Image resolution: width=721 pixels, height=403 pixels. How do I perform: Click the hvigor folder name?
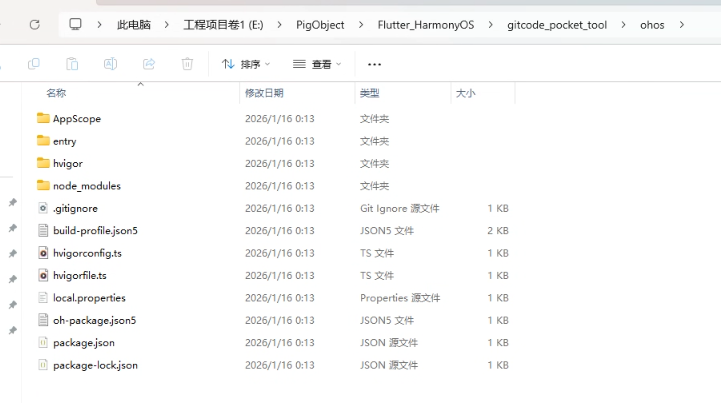click(x=68, y=164)
